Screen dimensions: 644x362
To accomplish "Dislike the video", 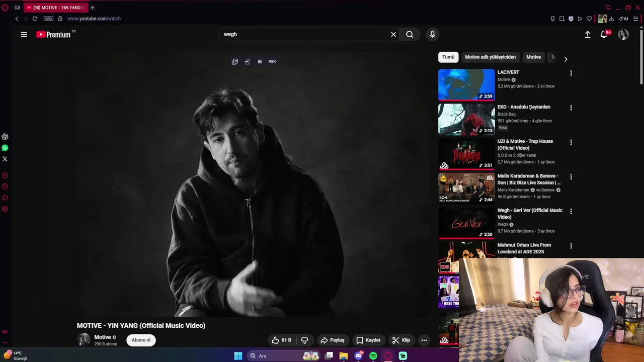I will 304,340.
